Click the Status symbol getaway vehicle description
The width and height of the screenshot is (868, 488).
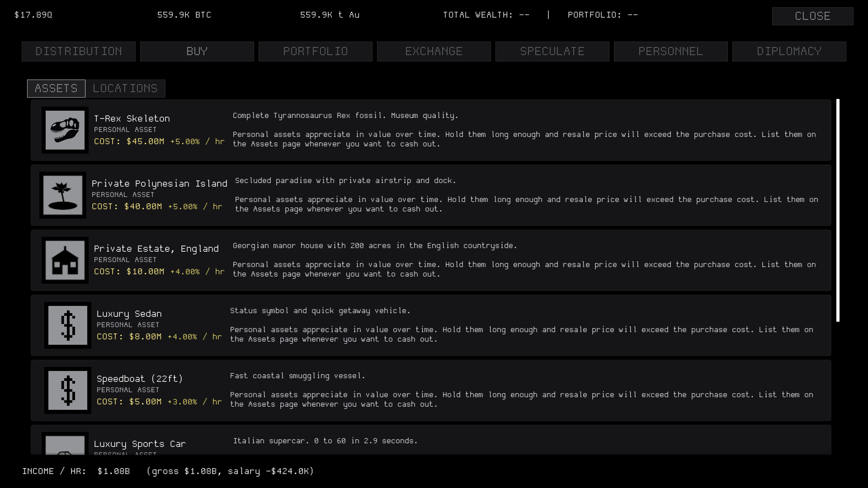click(320, 311)
